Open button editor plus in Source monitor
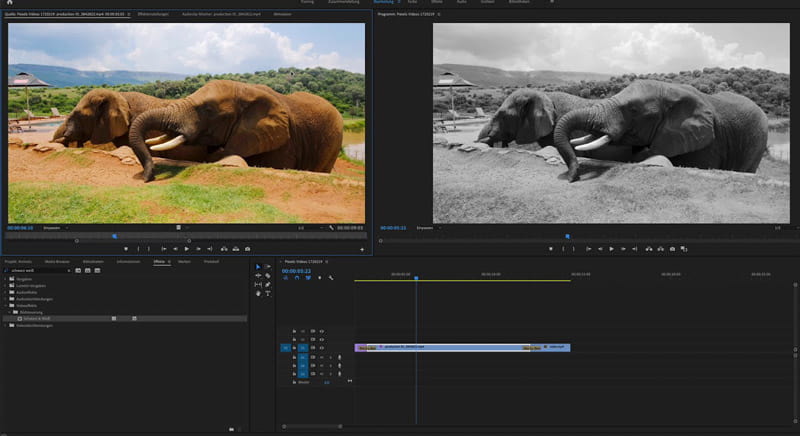 [x=362, y=249]
